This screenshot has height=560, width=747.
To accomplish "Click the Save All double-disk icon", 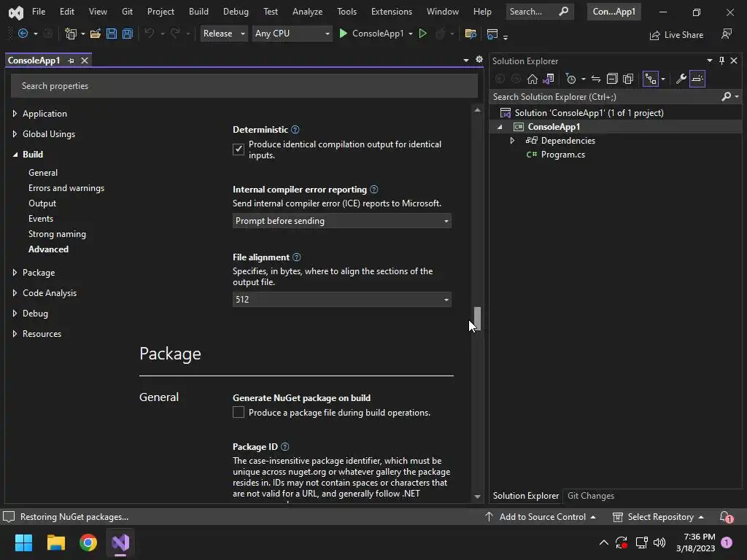I will pos(127,34).
